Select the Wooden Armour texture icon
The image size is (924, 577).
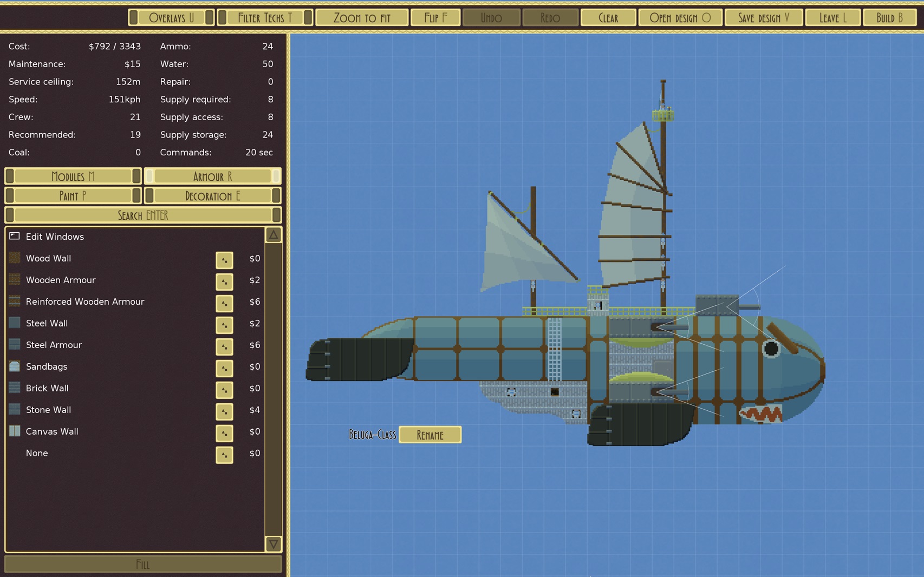pyautogui.click(x=15, y=280)
